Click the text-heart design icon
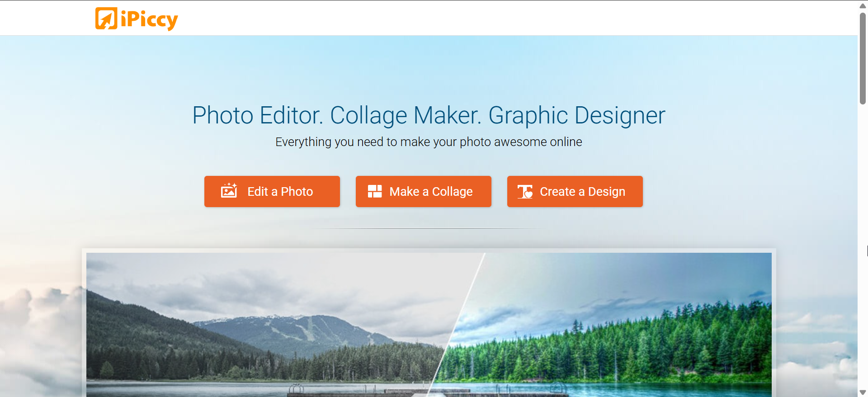 tap(525, 192)
